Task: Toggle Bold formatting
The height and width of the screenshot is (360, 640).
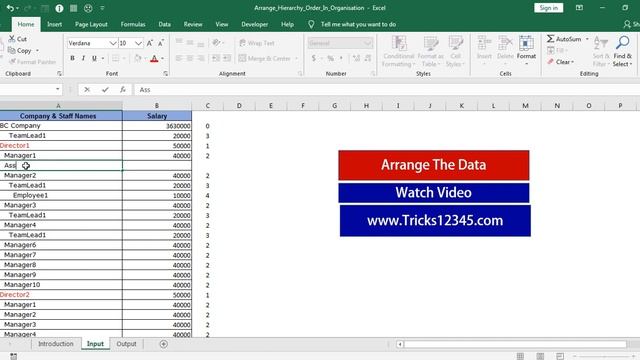Action: pyautogui.click(x=72, y=58)
